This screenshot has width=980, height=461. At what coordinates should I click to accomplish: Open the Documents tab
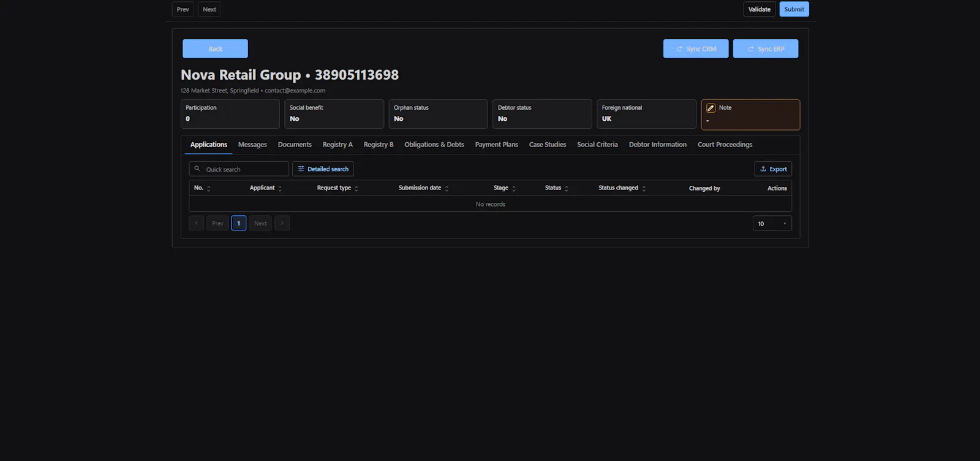[295, 145]
